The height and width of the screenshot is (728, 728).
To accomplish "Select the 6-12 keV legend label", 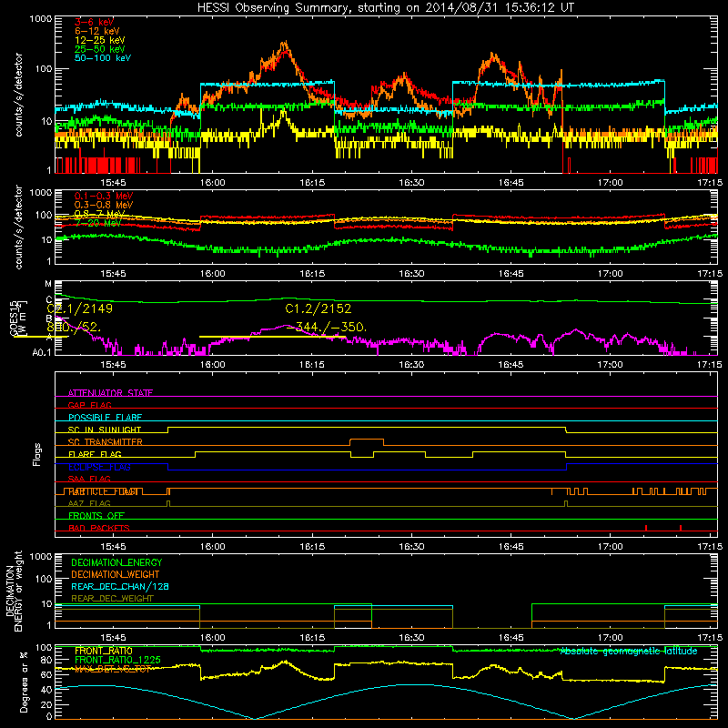I will pyautogui.click(x=97, y=31).
